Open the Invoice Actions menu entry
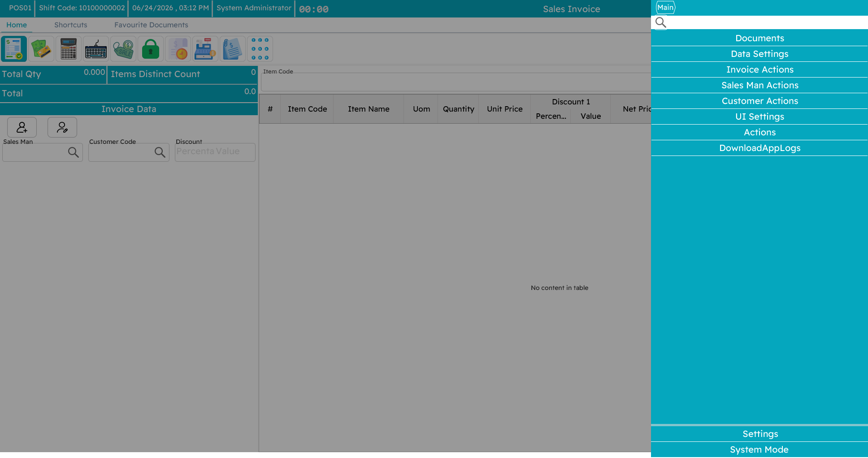Image resolution: width=868 pixels, height=458 pixels. (759, 69)
